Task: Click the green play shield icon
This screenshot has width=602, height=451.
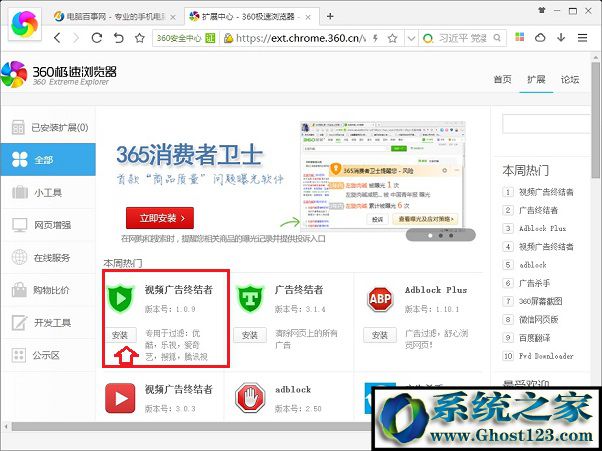Action: [x=121, y=299]
